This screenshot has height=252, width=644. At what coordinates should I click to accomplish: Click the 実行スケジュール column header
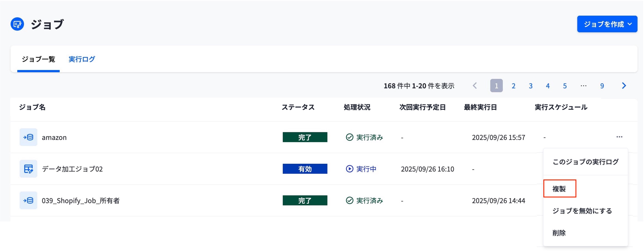coord(561,107)
